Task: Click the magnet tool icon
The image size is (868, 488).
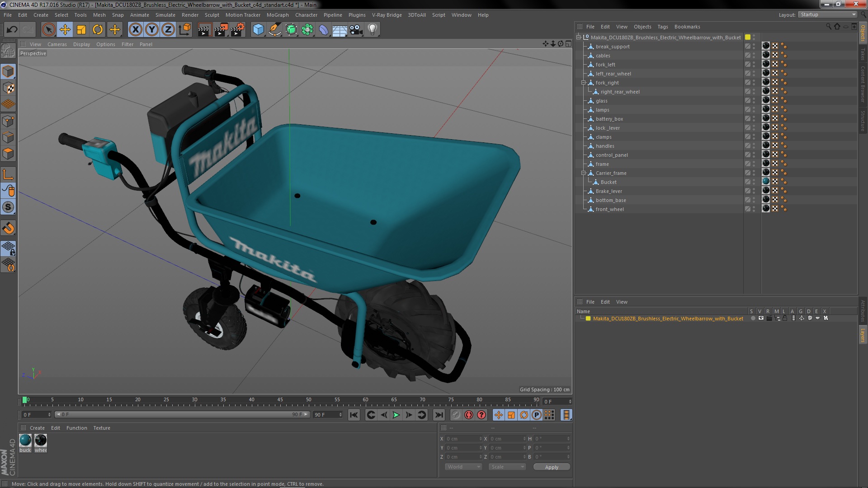Action: (x=8, y=228)
